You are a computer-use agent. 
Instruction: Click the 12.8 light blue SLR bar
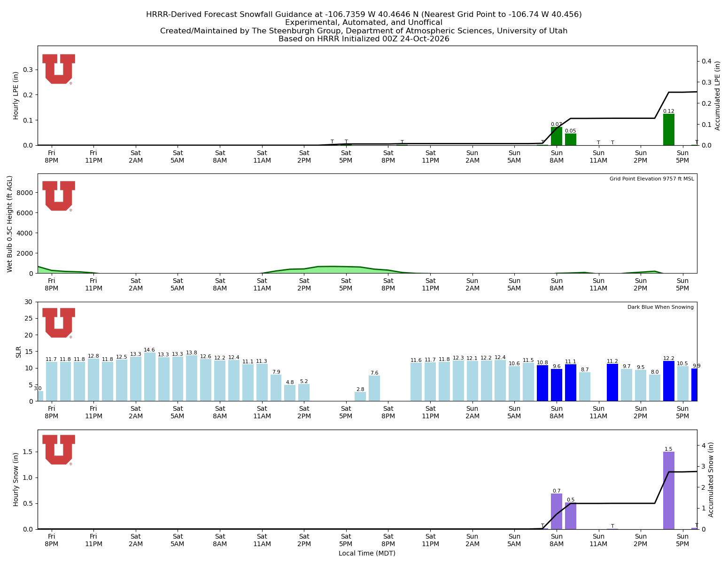point(93,380)
